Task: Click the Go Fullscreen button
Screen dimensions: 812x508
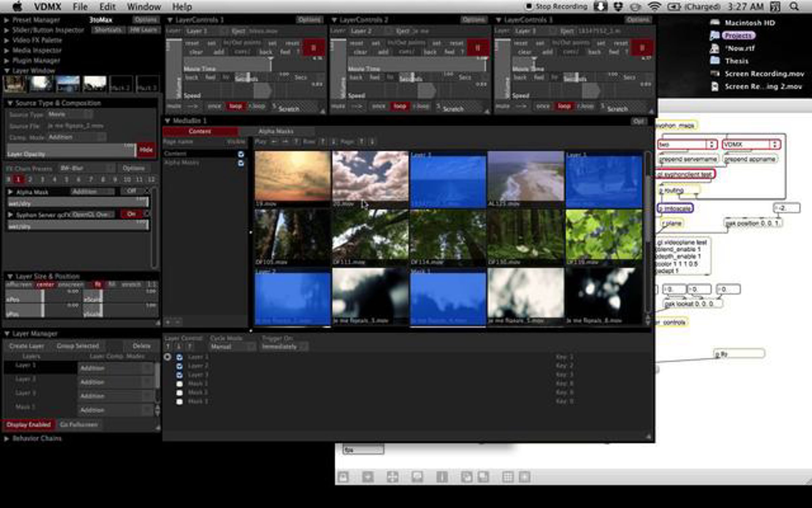Action: (x=79, y=425)
